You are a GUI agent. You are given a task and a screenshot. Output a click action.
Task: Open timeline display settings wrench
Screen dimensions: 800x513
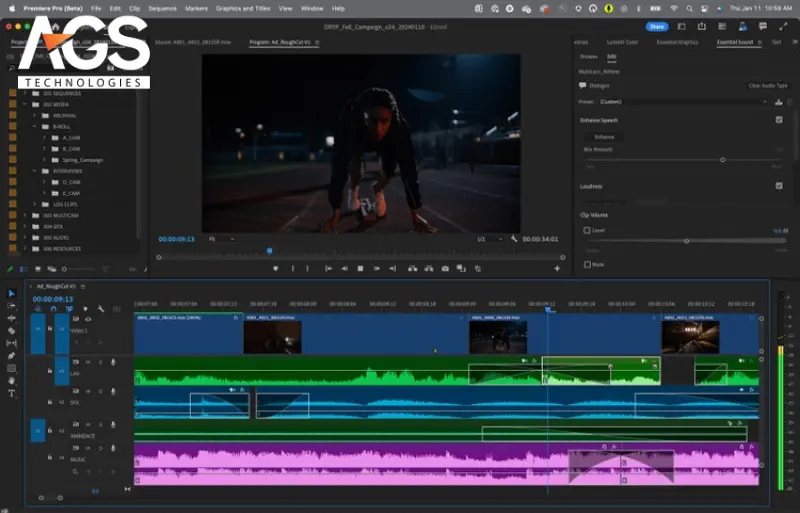[x=101, y=309]
